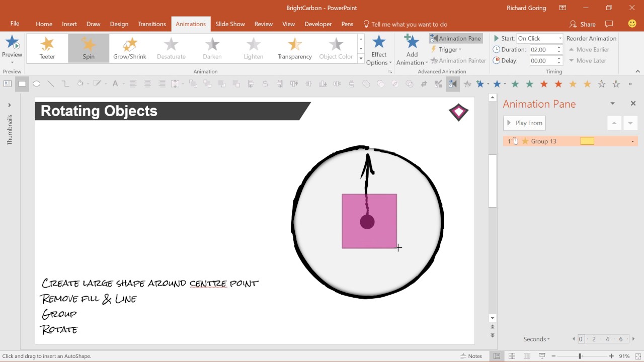This screenshot has width=644, height=362.
Task: Click the shape outline pen icon
Action: click(97, 84)
